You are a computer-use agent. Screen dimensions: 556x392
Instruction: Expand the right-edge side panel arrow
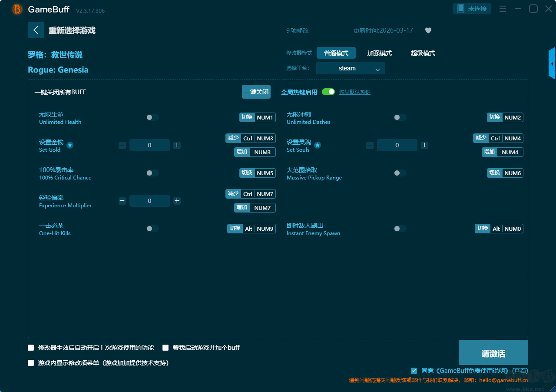coord(552,64)
